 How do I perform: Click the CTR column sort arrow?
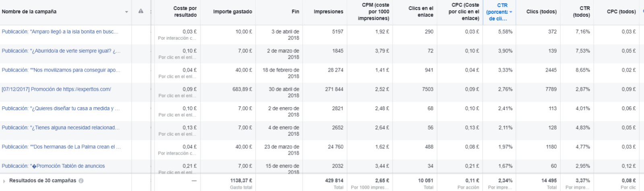click(x=511, y=12)
